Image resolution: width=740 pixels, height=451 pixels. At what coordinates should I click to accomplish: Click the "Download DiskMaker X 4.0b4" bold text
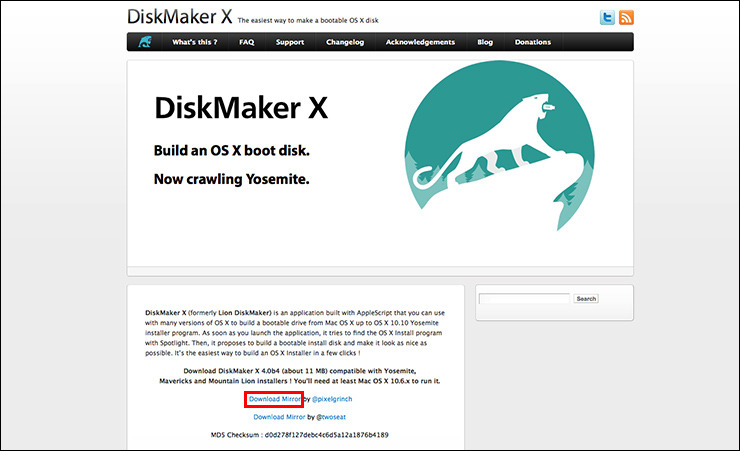[231, 371]
